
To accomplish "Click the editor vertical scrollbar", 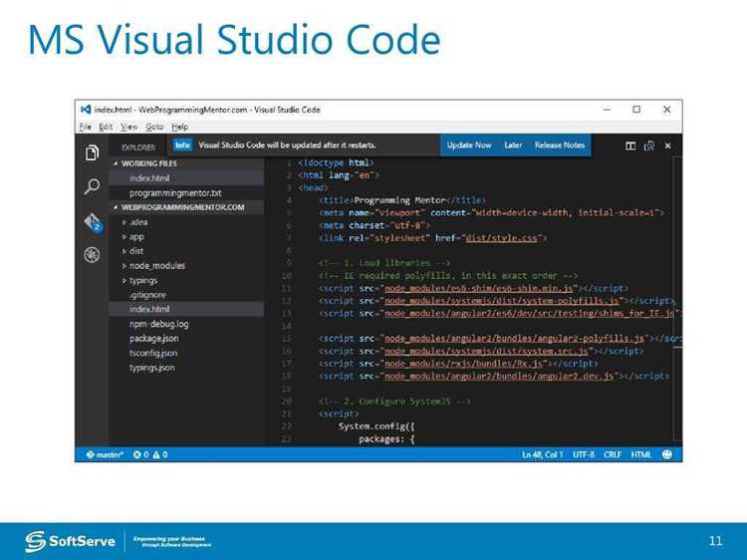I will point(677,300).
